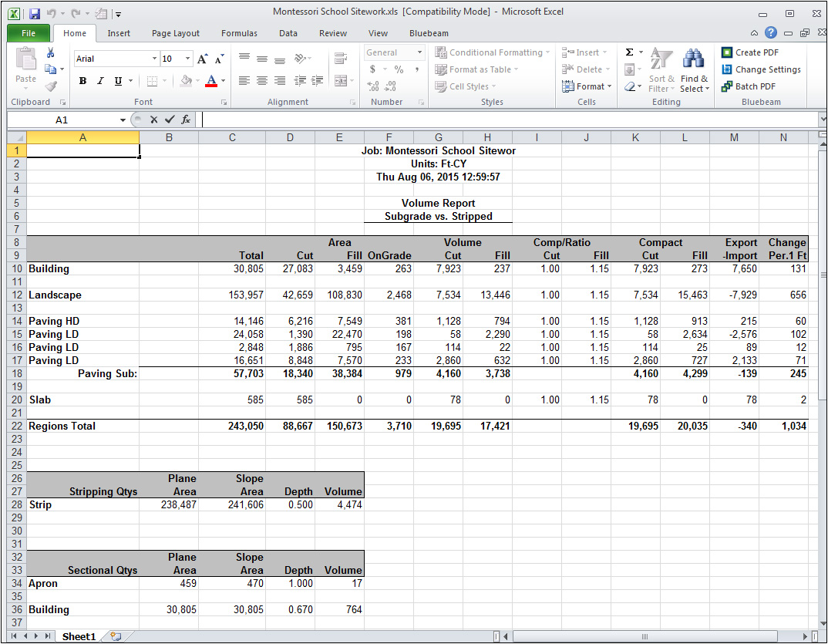The width and height of the screenshot is (828, 644).
Task: Open the font name dropdown
Action: coord(154,59)
